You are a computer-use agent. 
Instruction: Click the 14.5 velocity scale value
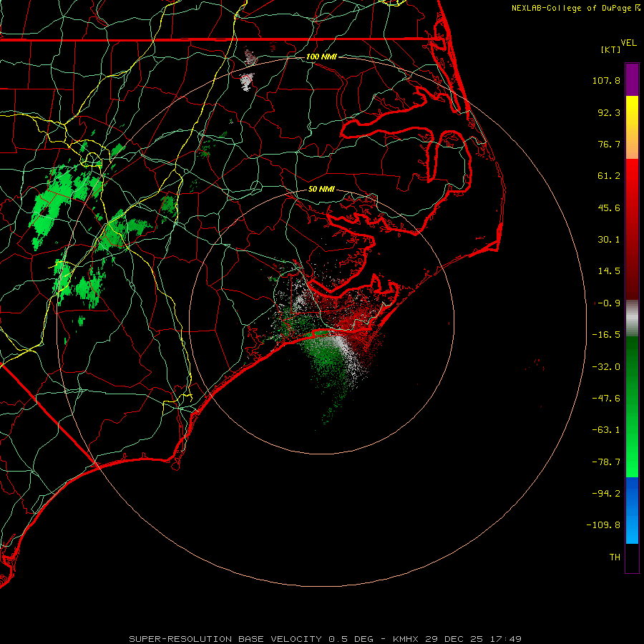pos(609,271)
